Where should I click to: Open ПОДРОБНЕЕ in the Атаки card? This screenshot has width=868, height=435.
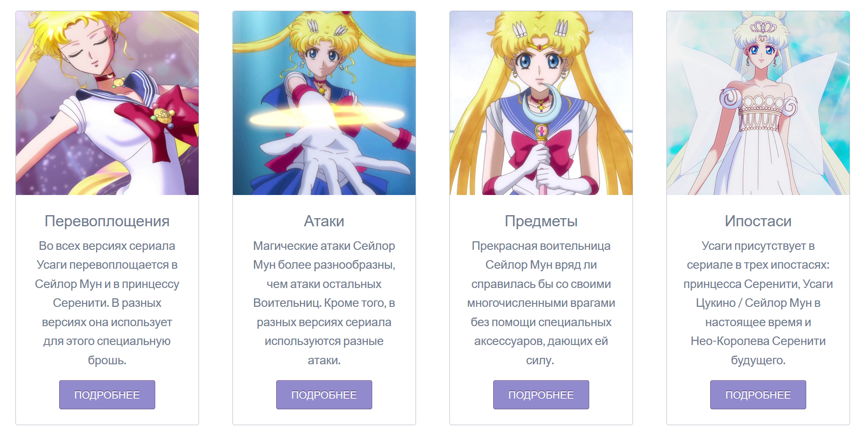(324, 395)
